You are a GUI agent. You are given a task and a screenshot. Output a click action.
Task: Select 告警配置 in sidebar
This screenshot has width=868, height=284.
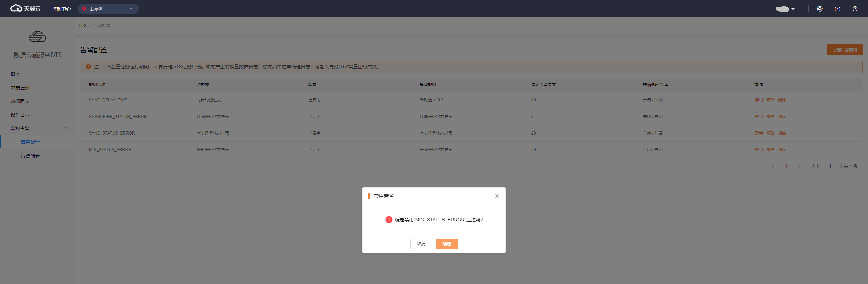[30, 142]
